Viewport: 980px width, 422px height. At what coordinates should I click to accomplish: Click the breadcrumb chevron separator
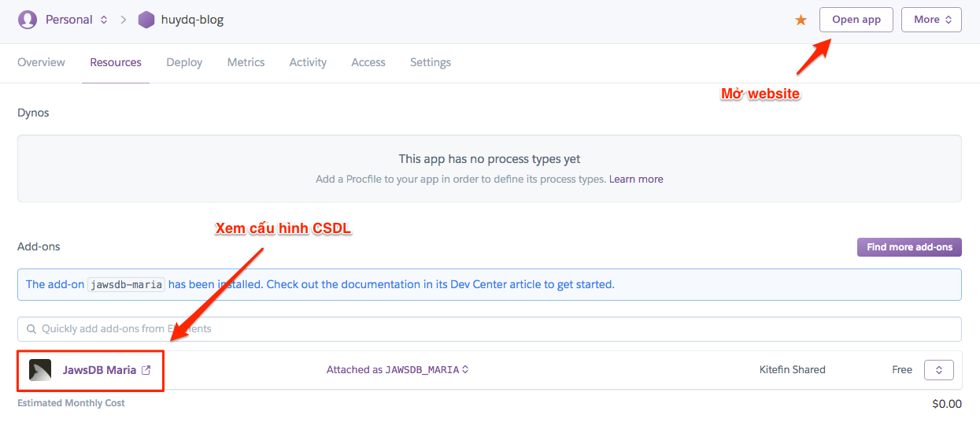coord(124,20)
